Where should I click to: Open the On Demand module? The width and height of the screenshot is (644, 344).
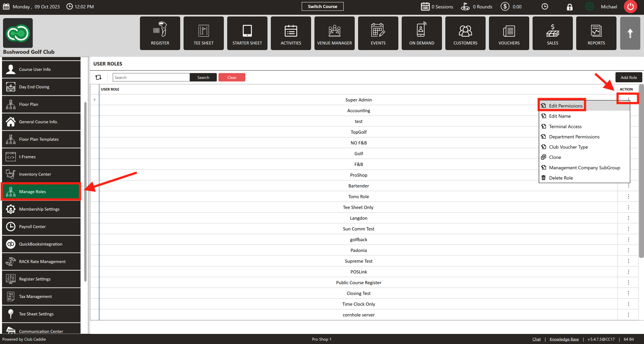tap(422, 33)
